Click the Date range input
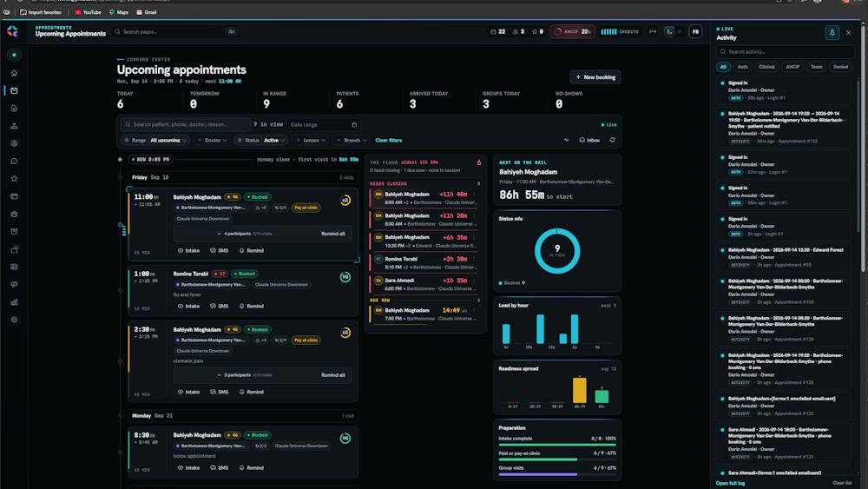 click(323, 124)
